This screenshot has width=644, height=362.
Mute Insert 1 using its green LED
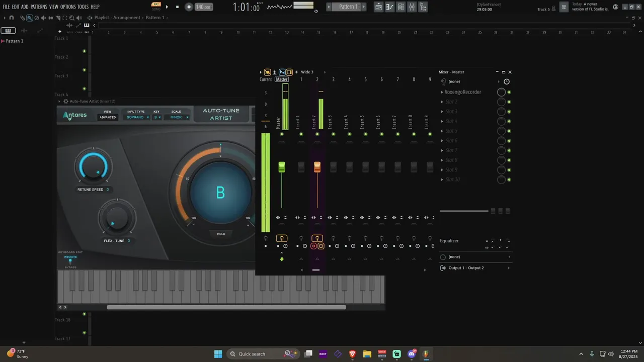pyautogui.click(x=301, y=134)
